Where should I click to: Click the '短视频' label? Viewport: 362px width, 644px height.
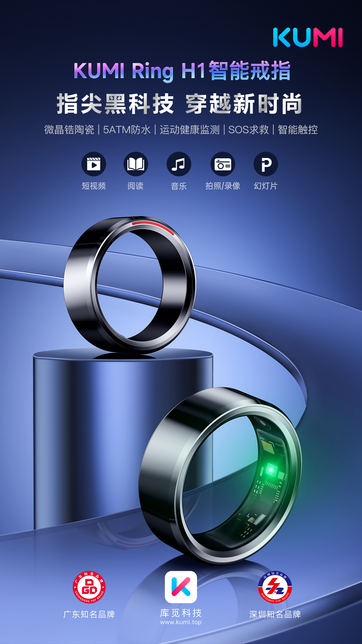pyautogui.click(x=94, y=186)
